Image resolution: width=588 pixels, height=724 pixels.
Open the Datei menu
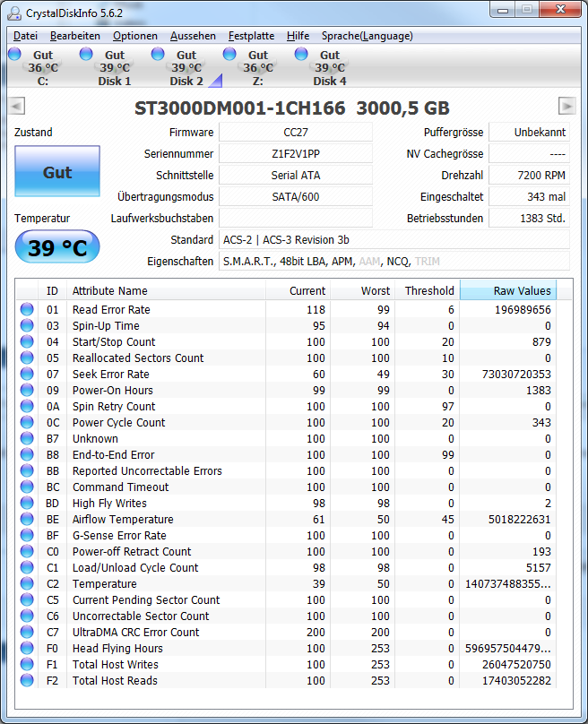click(x=25, y=36)
